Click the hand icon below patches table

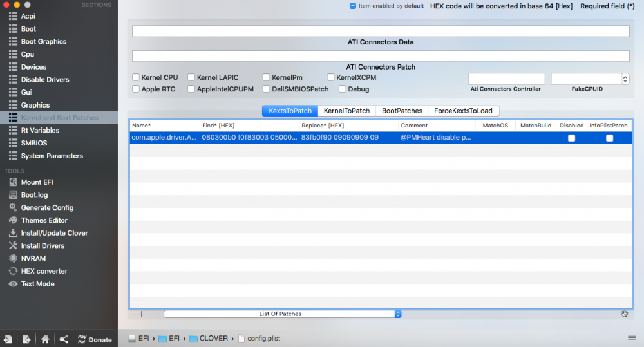624,314
